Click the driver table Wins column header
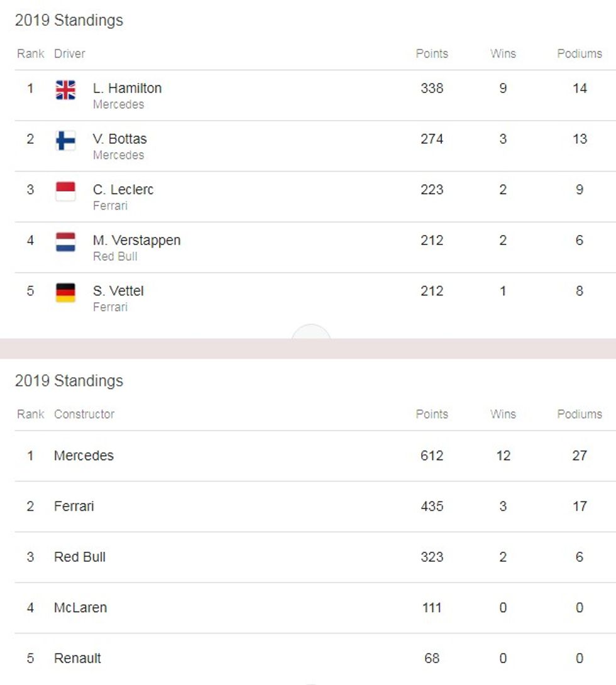Viewport: 616px width, 685px height. tap(503, 54)
